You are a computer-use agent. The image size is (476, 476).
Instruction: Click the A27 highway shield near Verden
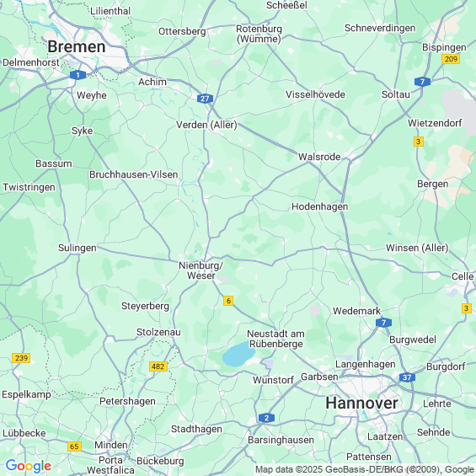pos(205,99)
